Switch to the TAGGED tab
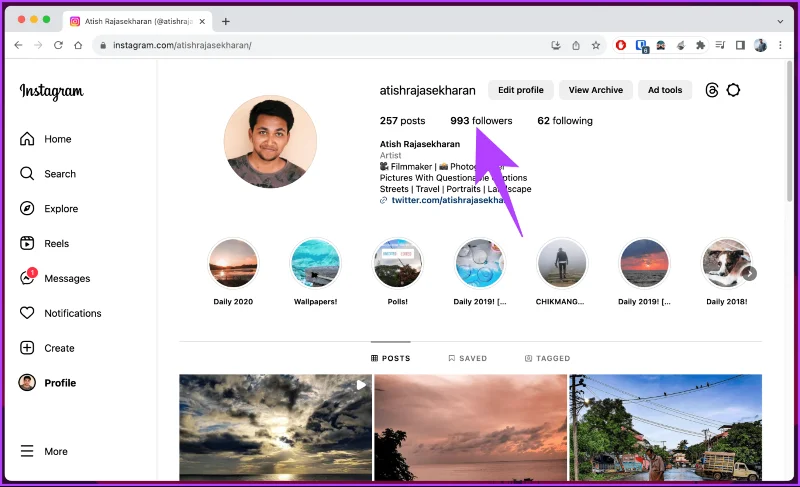 point(547,358)
